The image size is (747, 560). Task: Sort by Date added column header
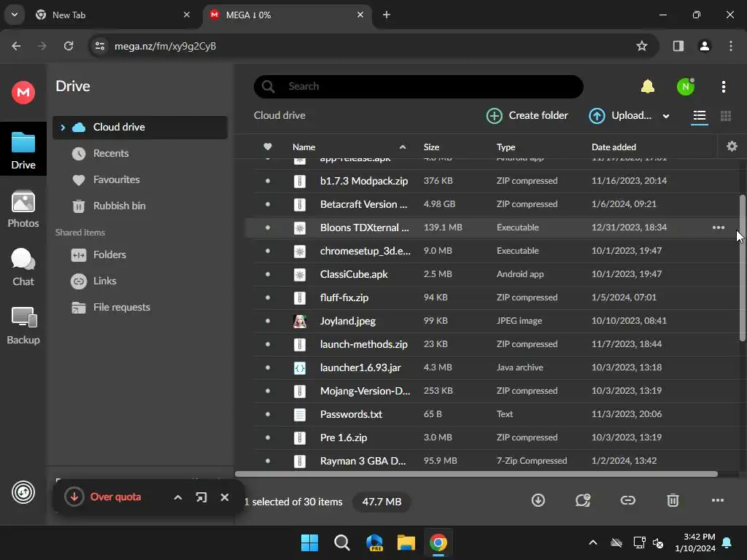point(614,147)
